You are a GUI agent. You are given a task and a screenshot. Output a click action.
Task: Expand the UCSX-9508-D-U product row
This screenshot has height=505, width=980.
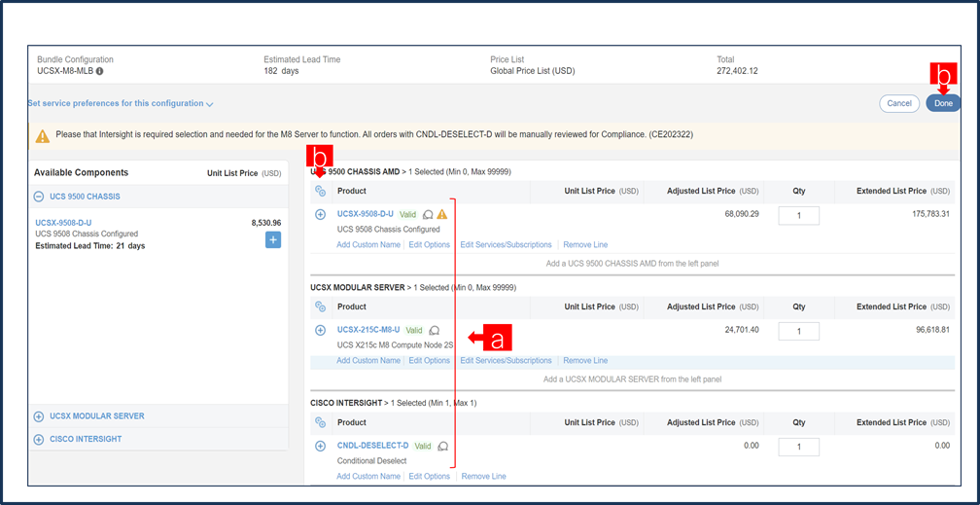320,215
